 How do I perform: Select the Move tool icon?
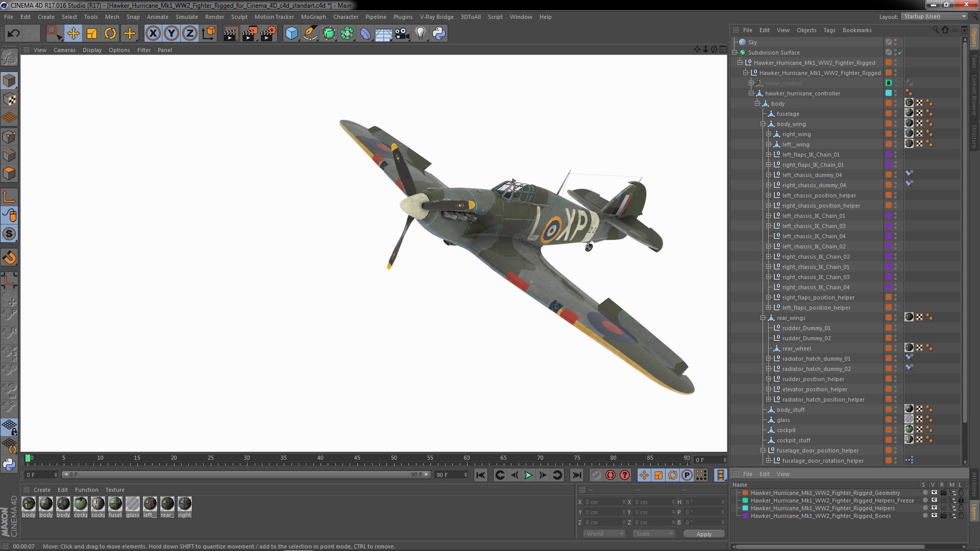tap(73, 34)
